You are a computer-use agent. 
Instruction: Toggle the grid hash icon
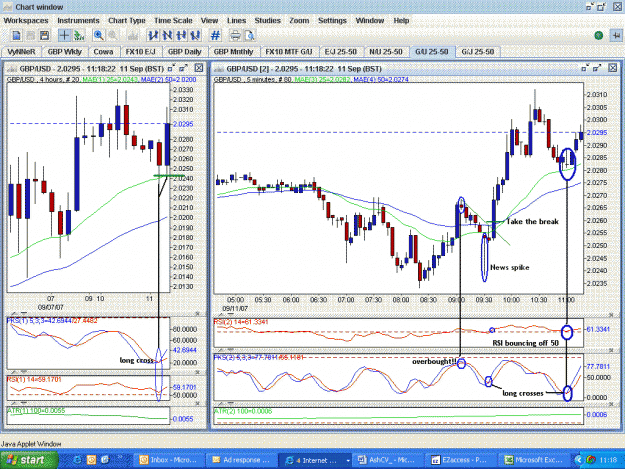pyautogui.click(x=215, y=35)
